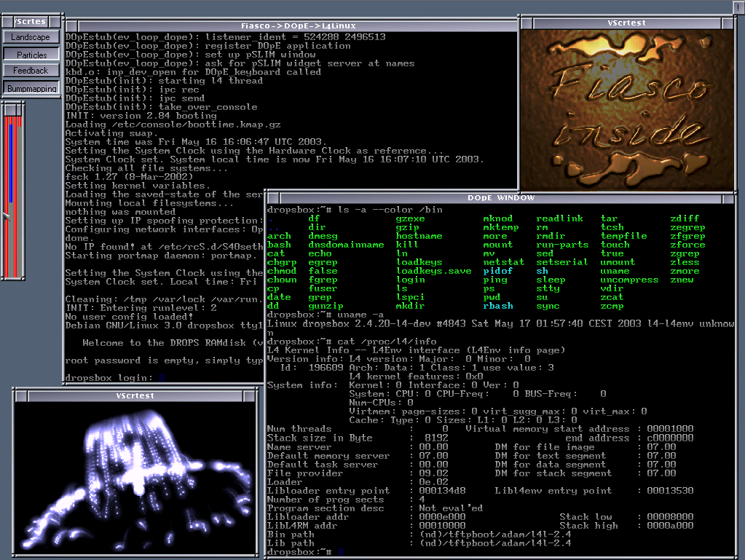Click the 'nothing was mounted' line

120,212
